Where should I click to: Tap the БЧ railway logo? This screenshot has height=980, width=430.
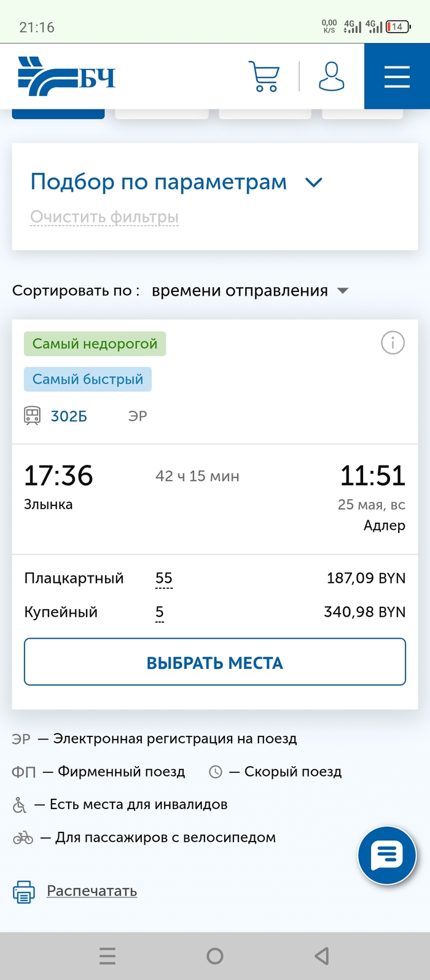(x=66, y=77)
